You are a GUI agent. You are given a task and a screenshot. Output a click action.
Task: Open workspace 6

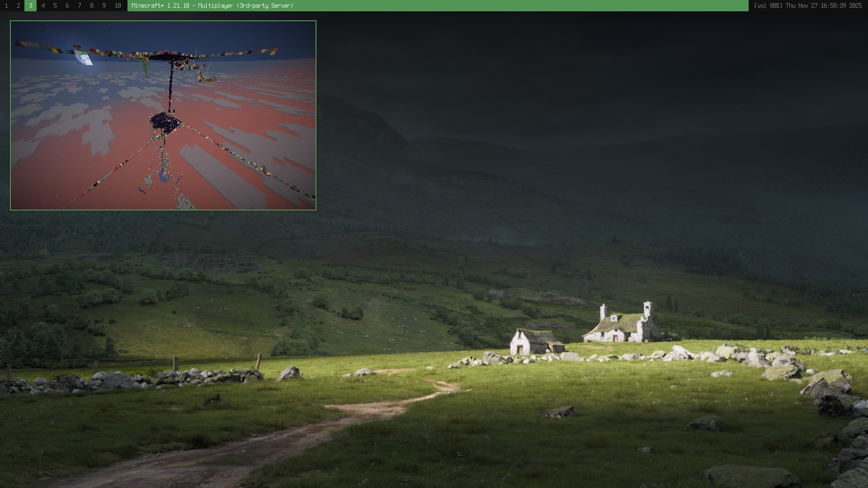(x=67, y=5)
